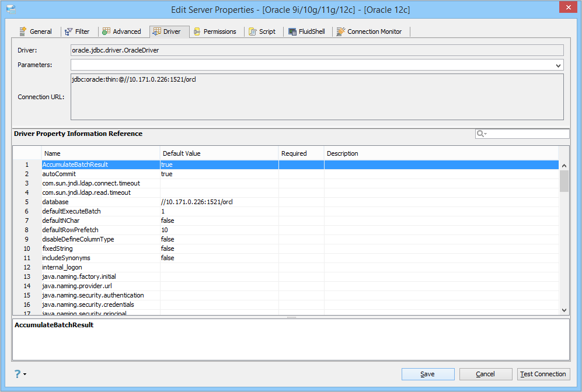Click into the Connection URL text field
This screenshot has width=582, height=392.
[317, 97]
